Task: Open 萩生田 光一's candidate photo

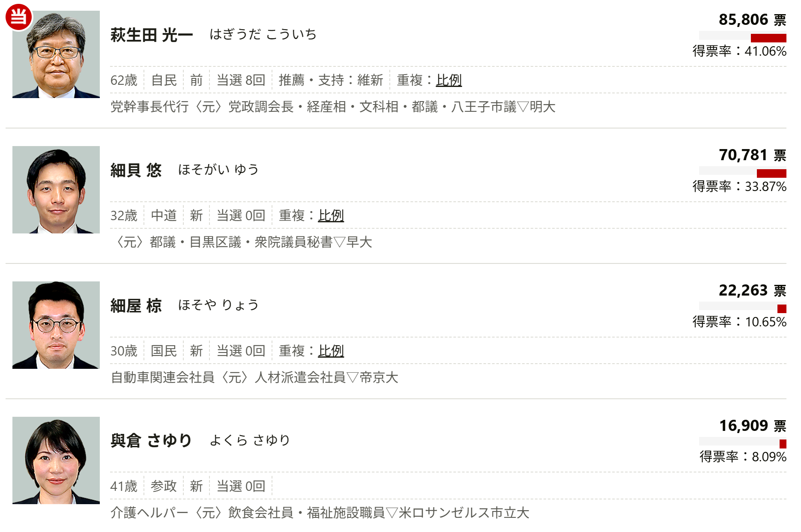Action: point(56,55)
